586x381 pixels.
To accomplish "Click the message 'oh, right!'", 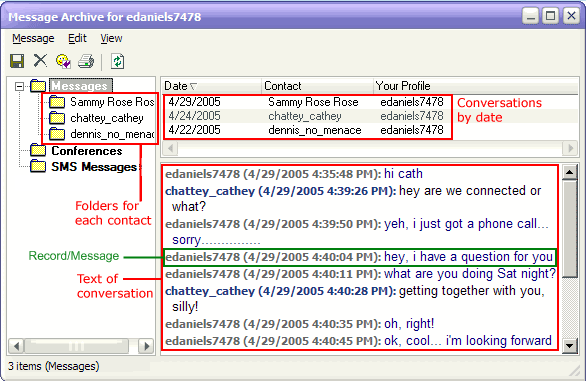I will pos(409,324).
